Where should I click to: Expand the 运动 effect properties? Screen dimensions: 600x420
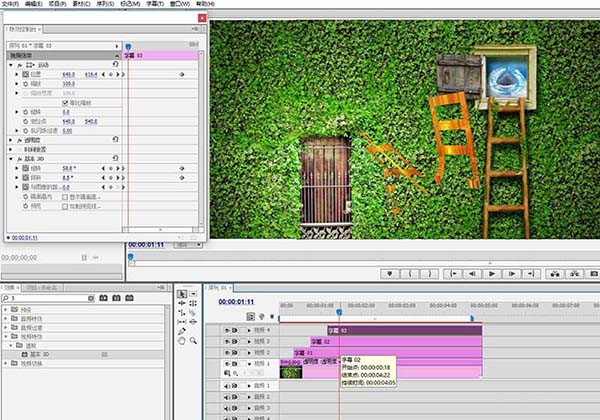tap(11, 65)
